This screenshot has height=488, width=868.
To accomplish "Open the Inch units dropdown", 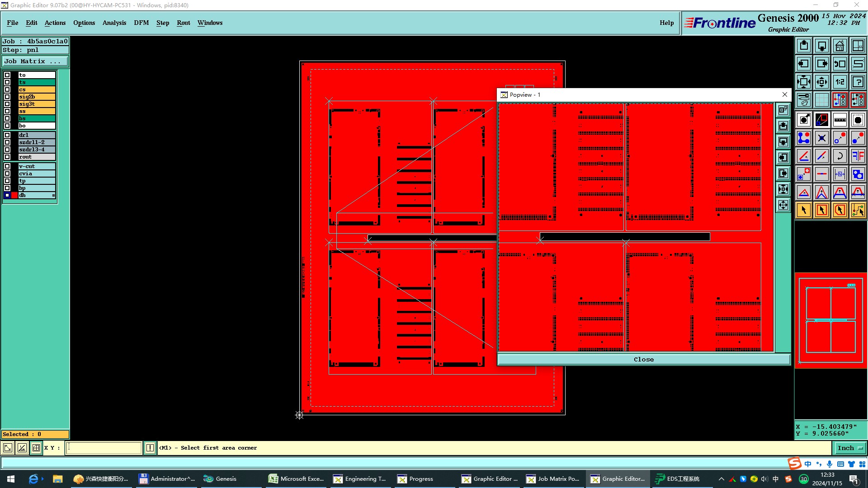I will [x=850, y=448].
